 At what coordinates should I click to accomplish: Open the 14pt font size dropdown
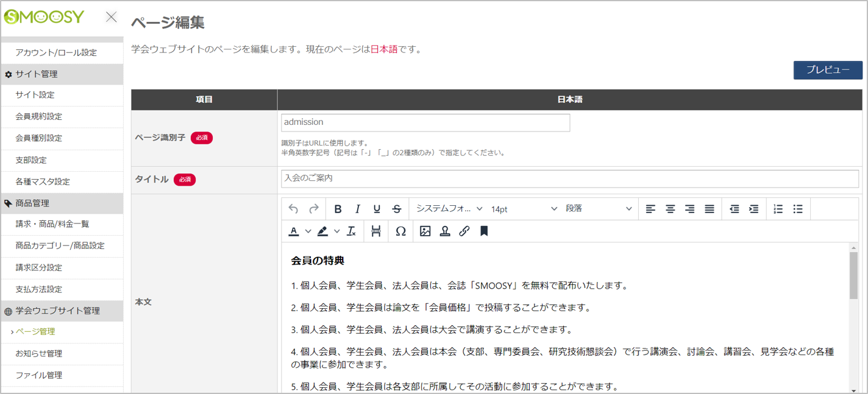coord(524,209)
